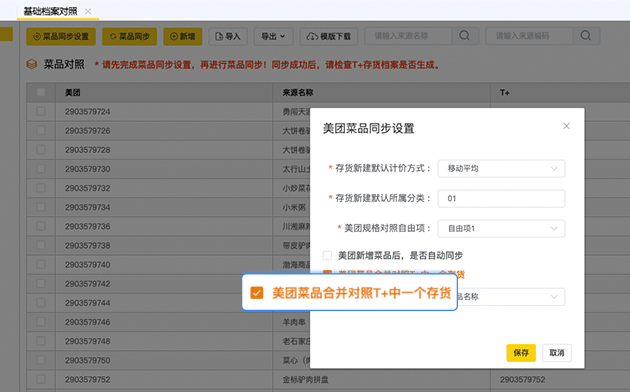The height and width of the screenshot is (392, 630).
Task: Click the 存货新建默认所属分类 input field
Action: coord(501,198)
